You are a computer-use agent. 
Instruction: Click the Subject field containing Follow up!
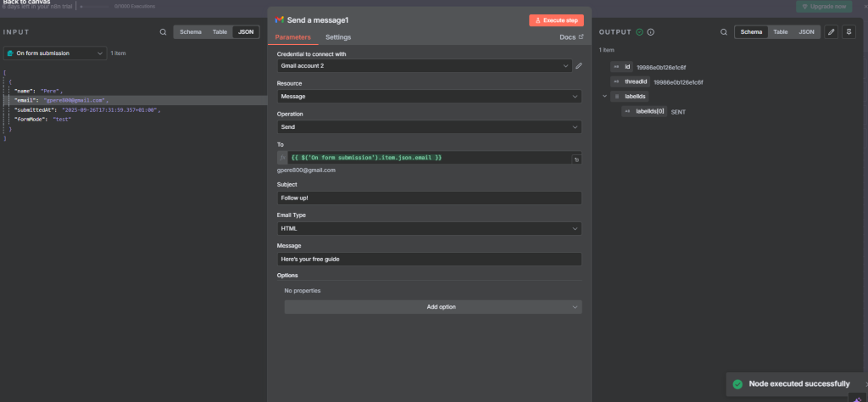(x=429, y=198)
